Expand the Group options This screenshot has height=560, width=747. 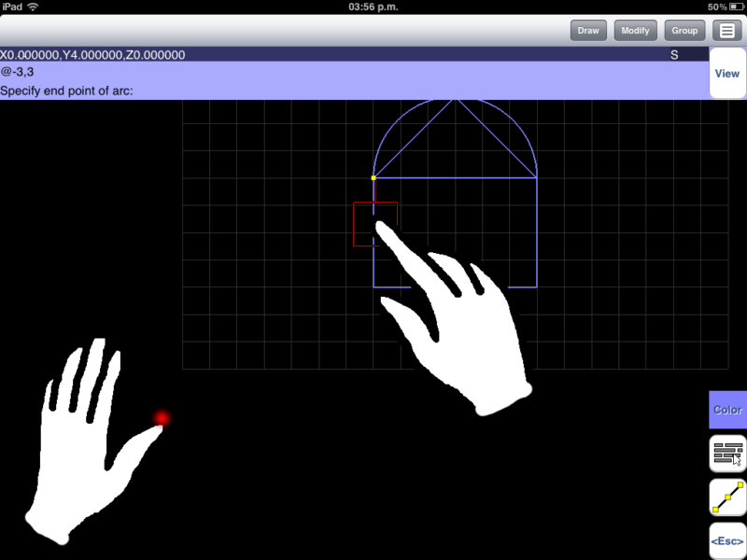[684, 30]
